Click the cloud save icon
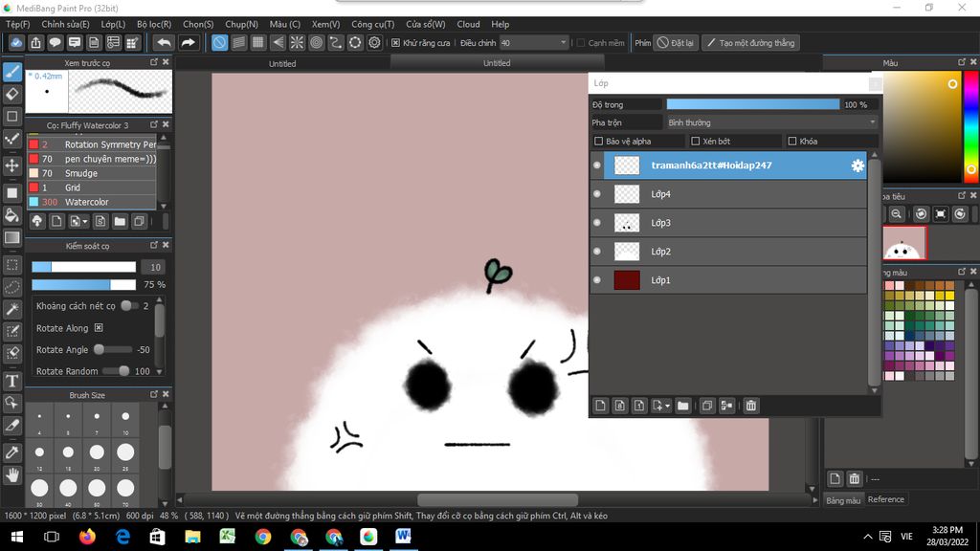The height and width of the screenshot is (551, 980). [16, 42]
